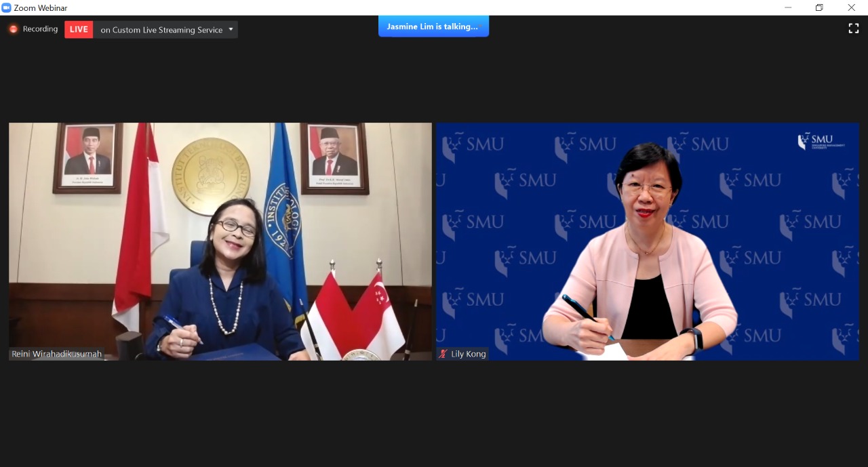Viewport: 868px width, 467px height.
Task: Click the "Recording" text label
Action: (x=40, y=29)
